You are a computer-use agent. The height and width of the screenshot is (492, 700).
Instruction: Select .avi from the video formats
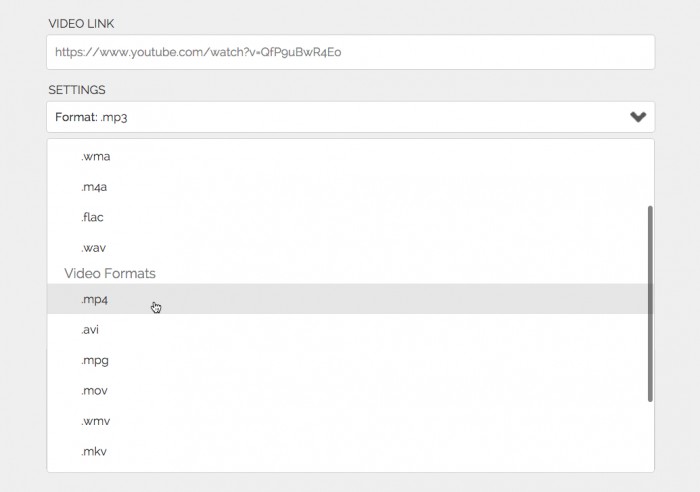tap(90, 330)
